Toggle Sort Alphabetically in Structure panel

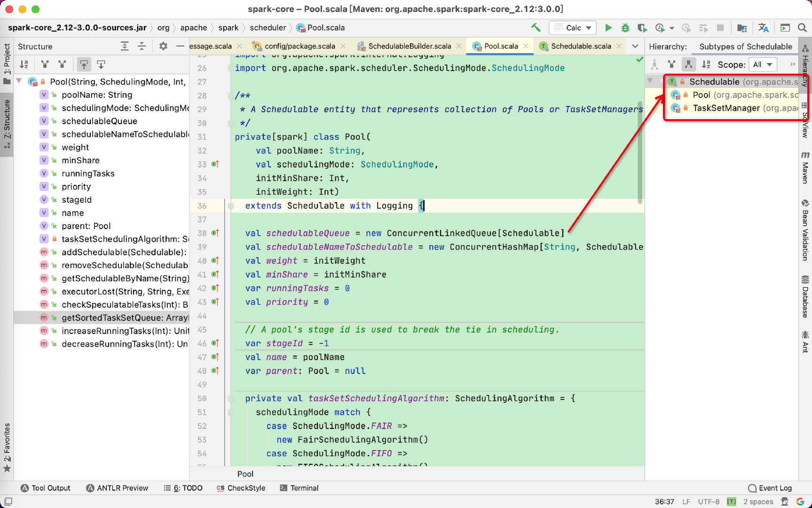(x=24, y=64)
